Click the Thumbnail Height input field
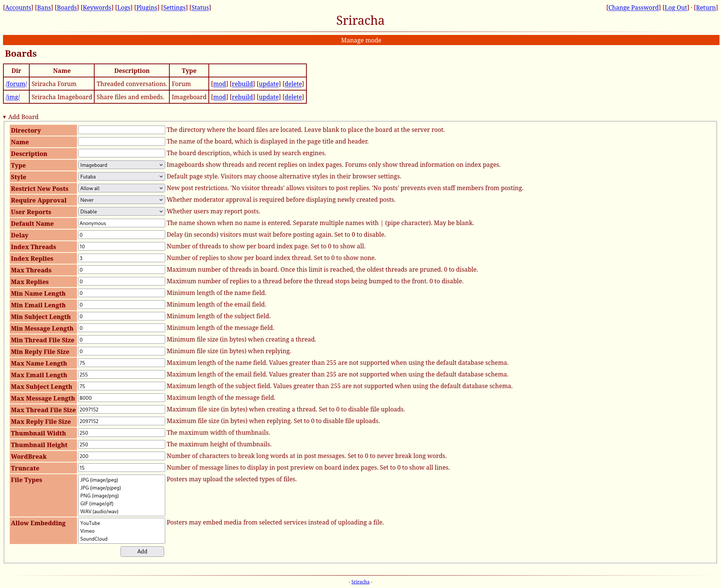The height and width of the screenshot is (588, 721). (122, 444)
